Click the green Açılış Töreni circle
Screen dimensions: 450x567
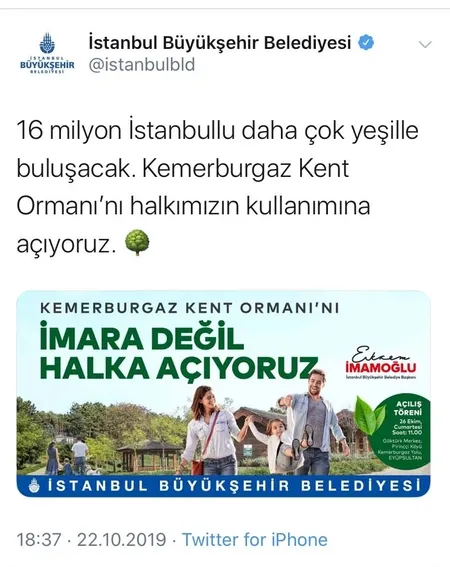[403, 432]
